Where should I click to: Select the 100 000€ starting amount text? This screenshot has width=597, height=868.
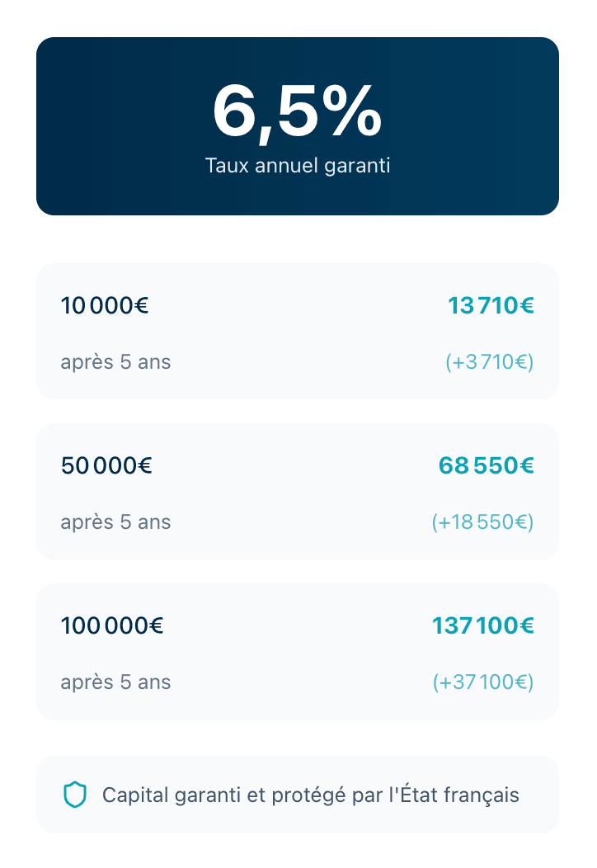pos(112,626)
